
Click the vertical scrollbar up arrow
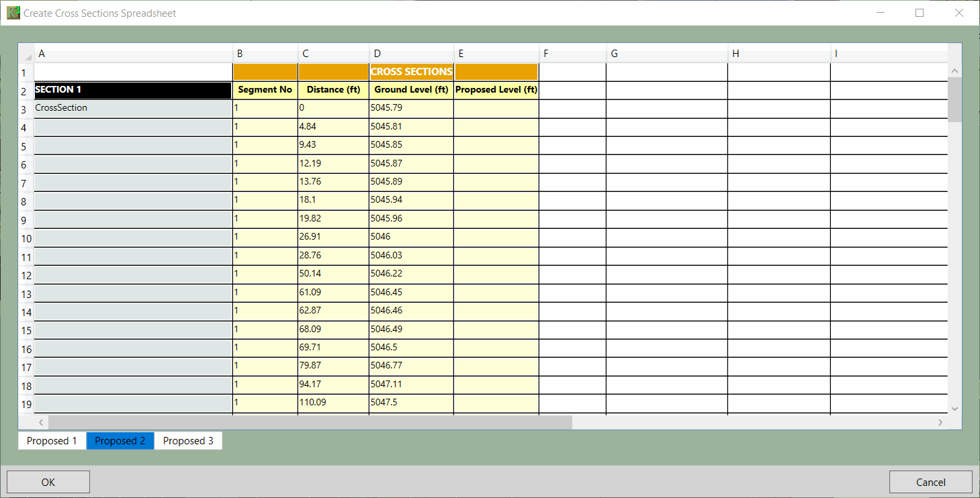coord(954,71)
